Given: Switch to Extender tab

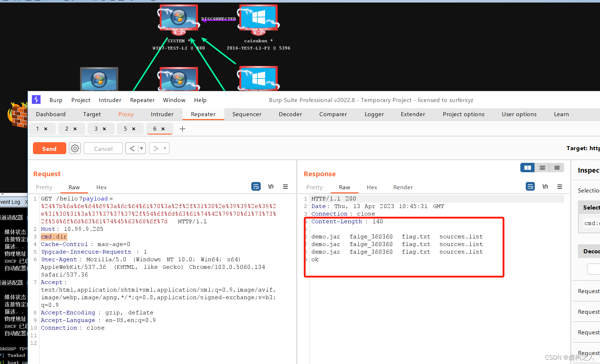Looking at the screenshot, I should (x=413, y=114).
